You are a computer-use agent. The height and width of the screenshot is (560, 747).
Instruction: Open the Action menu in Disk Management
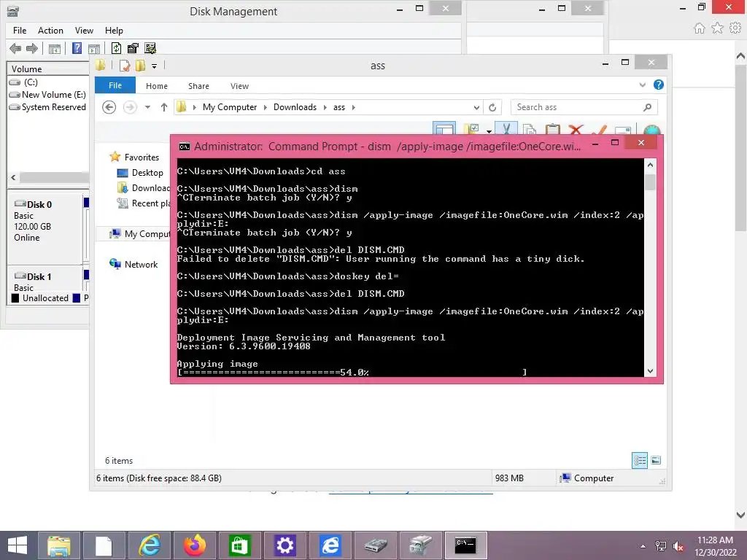(x=50, y=31)
